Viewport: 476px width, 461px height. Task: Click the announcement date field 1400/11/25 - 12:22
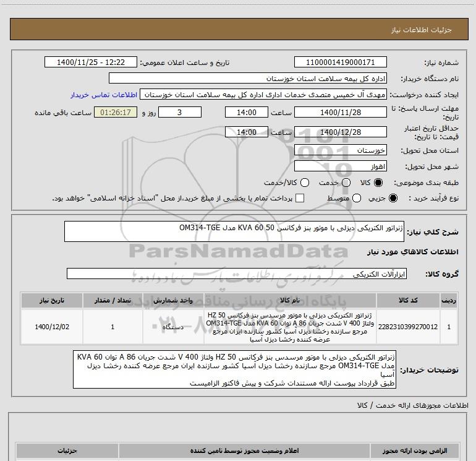click(91, 62)
